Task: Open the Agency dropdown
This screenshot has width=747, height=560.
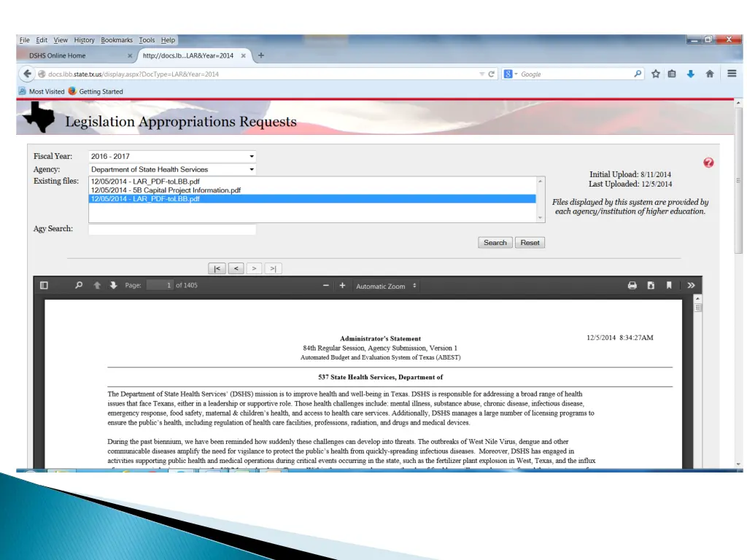Action: click(x=172, y=169)
